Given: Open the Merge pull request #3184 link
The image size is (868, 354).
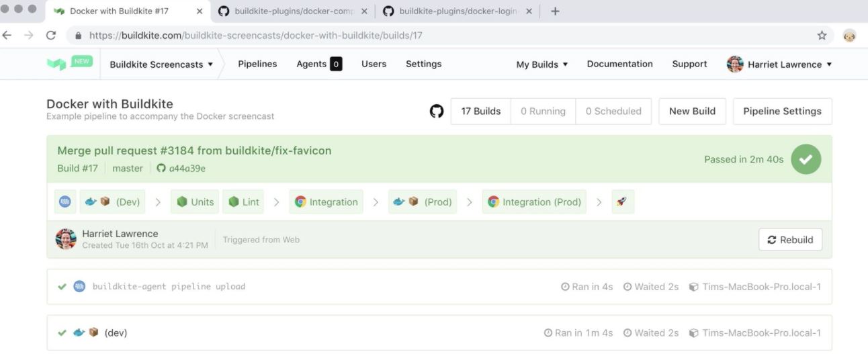Looking at the screenshot, I should click(x=194, y=150).
